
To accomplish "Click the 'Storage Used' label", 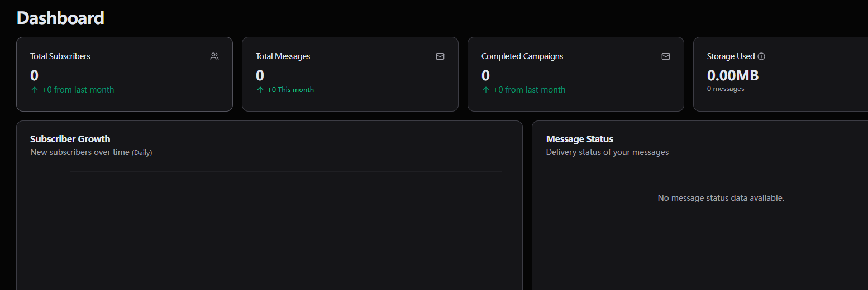I will (x=731, y=56).
